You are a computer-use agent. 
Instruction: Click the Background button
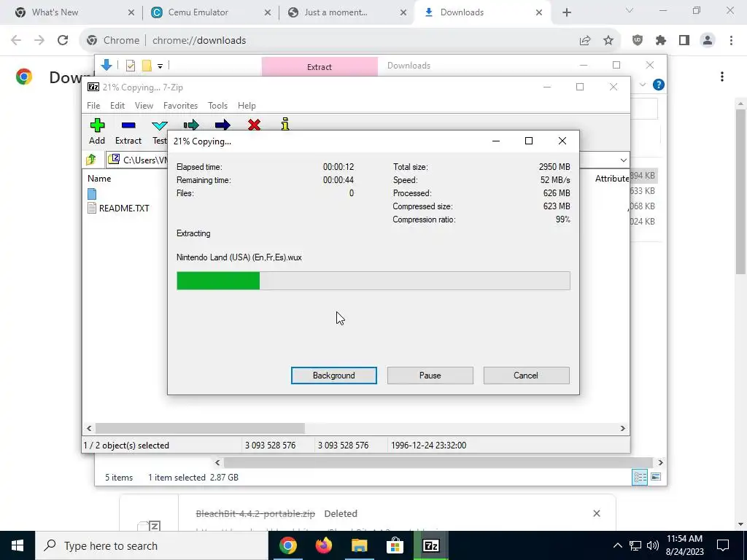click(334, 376)
